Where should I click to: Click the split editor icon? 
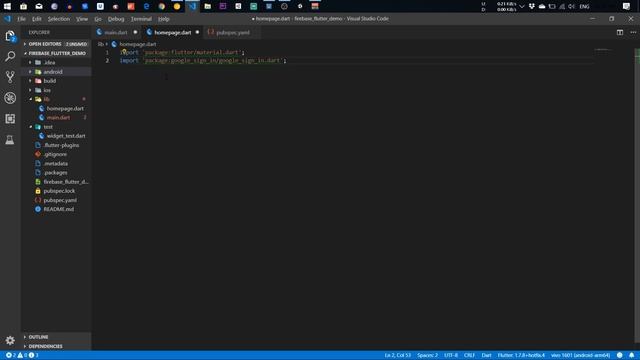tap(620, 32)
